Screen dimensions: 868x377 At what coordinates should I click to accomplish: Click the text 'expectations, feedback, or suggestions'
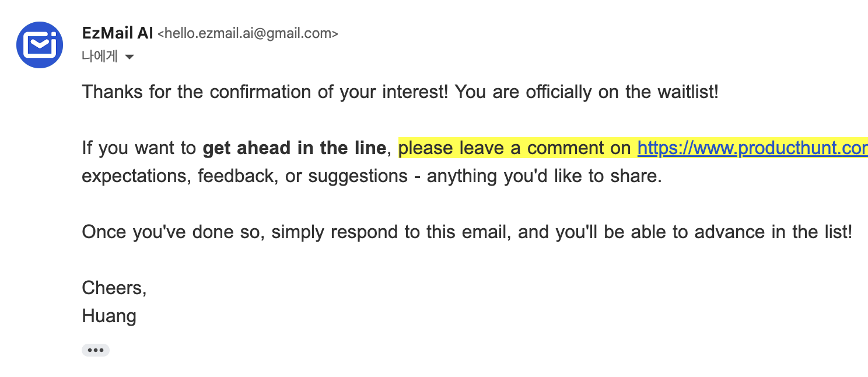click(x=244, y=176)
